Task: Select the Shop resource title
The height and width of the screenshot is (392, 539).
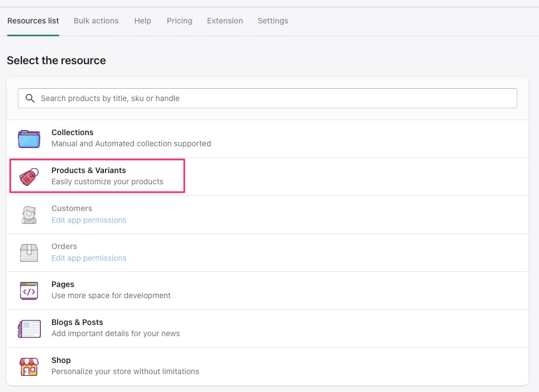Action: (61, 360)
